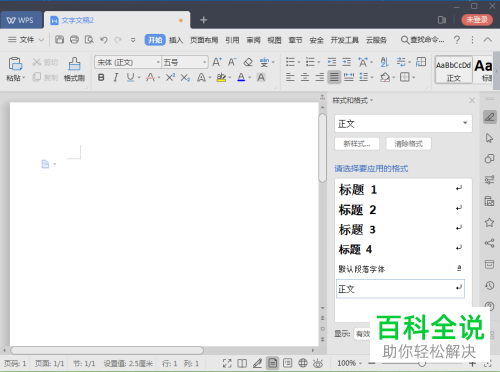This screenshot has width=500, height=372.
Task: Click the pencil icon in right sidebar
Action: pos(490,117)
